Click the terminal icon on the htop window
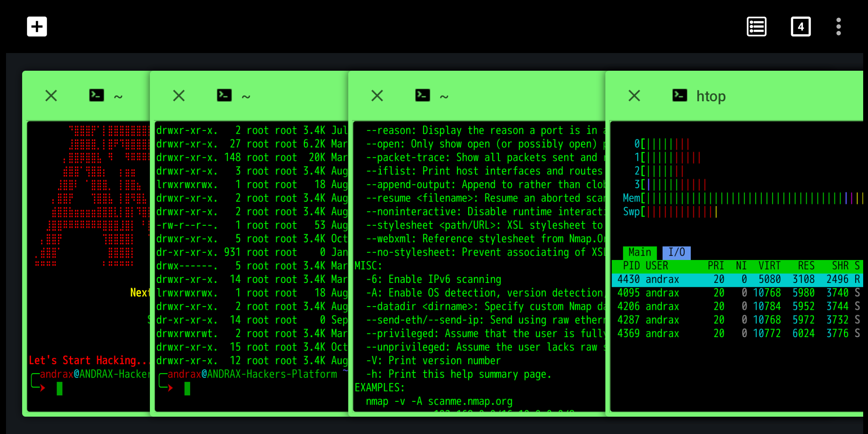 680,95
